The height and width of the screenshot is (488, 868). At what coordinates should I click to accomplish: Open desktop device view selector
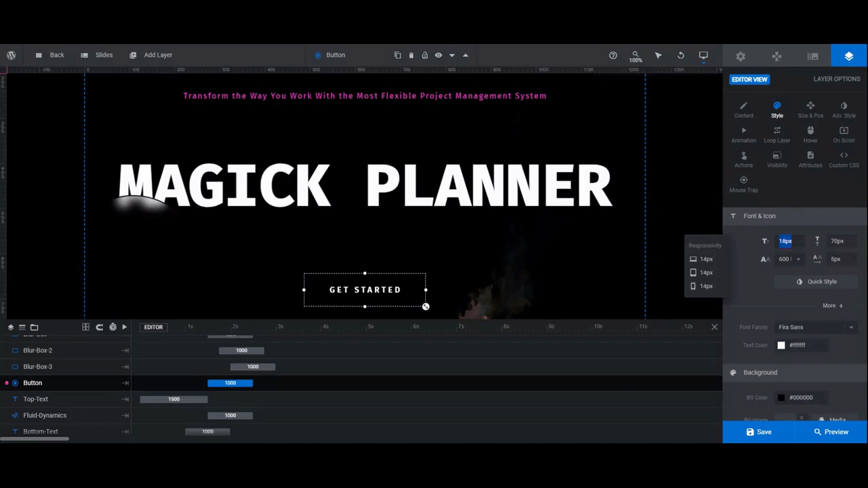[703, 56]
